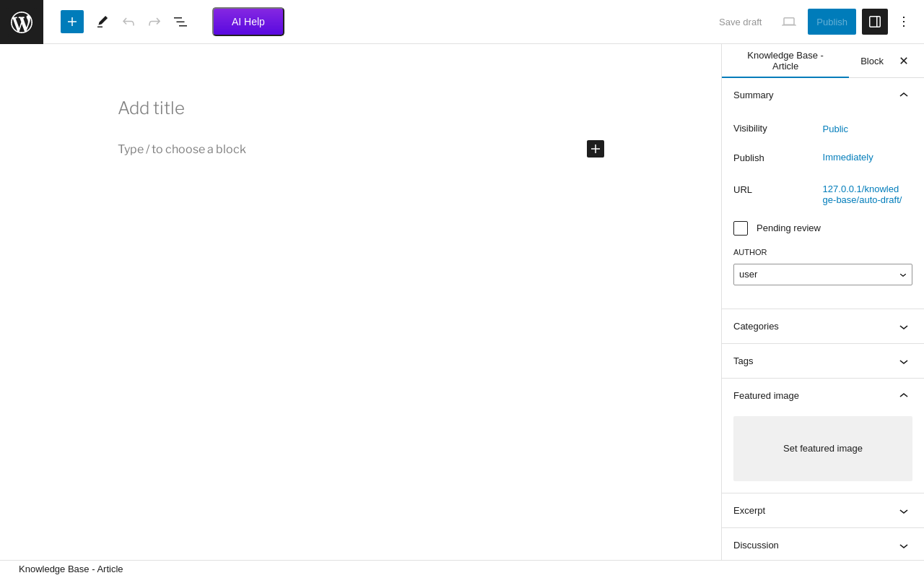This screenshot has width=924, height=578.
Task: Toggle the Settings sidebar icon
Action: coord(875,22)
